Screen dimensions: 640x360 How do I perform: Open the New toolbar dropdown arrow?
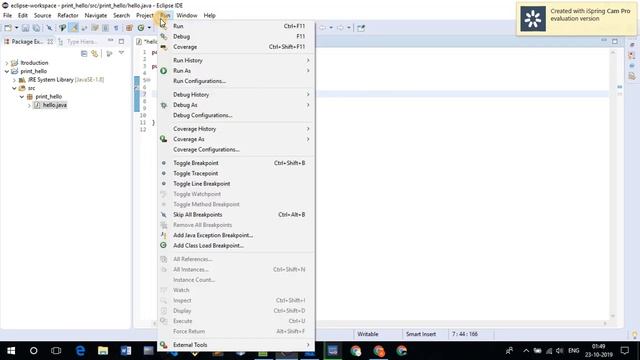(16, 28)
